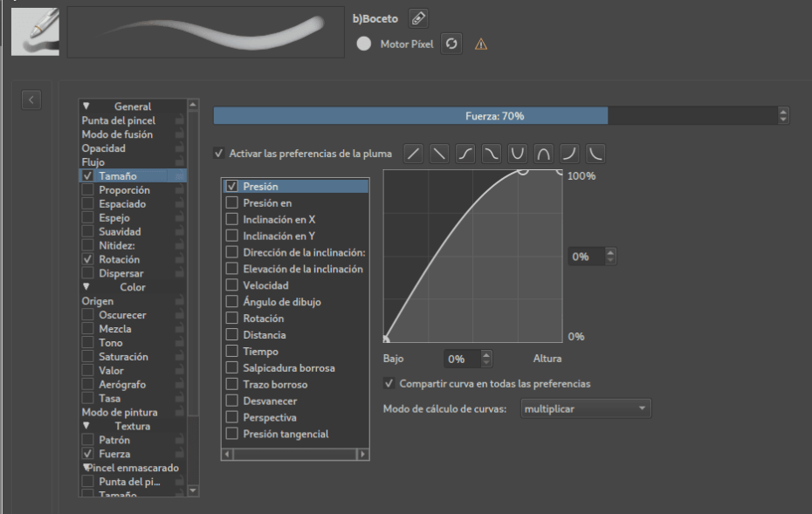Apply the reverse S-curve preset

(492, 153)
